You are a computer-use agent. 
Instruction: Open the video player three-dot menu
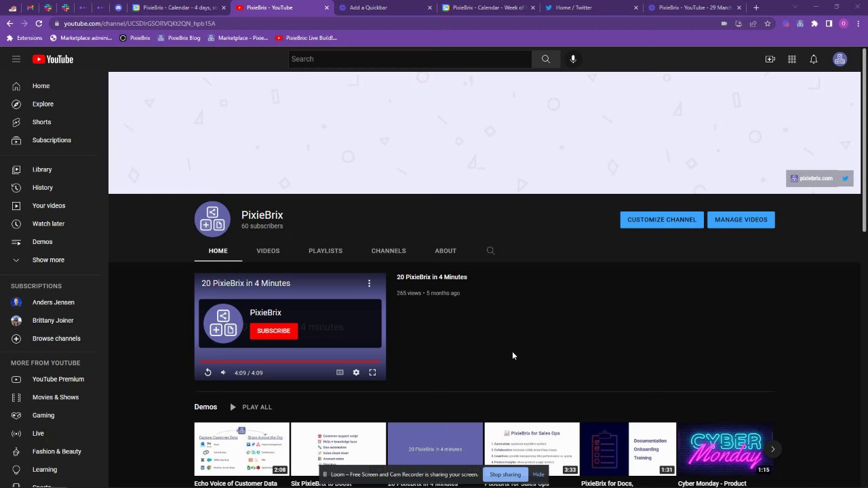tap(369, 283)
